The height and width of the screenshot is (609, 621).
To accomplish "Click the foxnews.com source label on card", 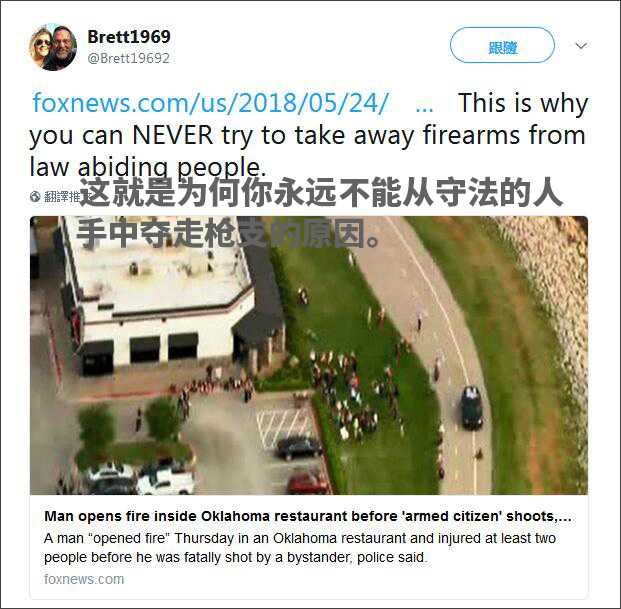I will (84, 579).
